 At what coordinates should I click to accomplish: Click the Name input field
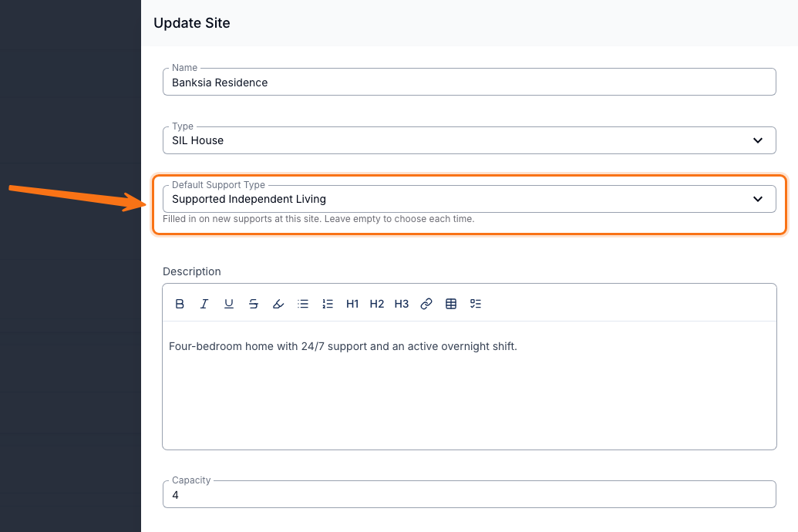point(470,82)
